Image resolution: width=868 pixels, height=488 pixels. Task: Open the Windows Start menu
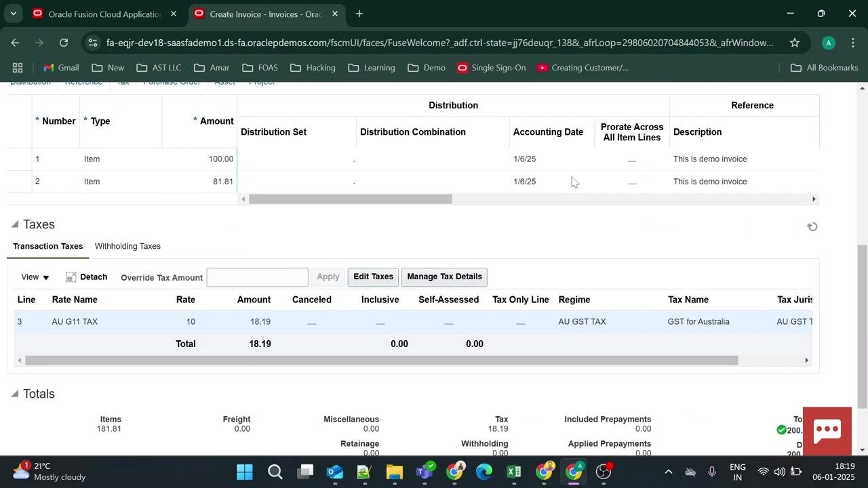(245, 472)
